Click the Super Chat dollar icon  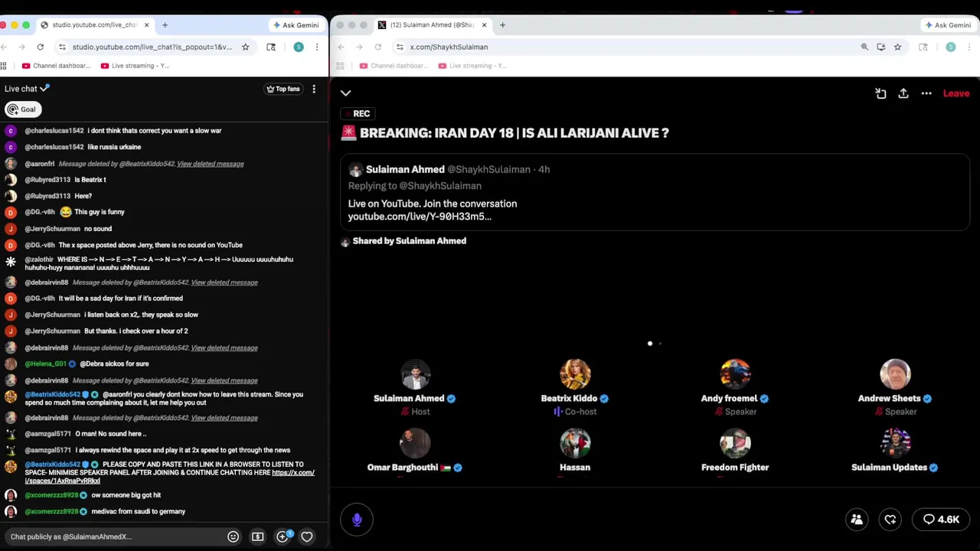coord(258,536)
